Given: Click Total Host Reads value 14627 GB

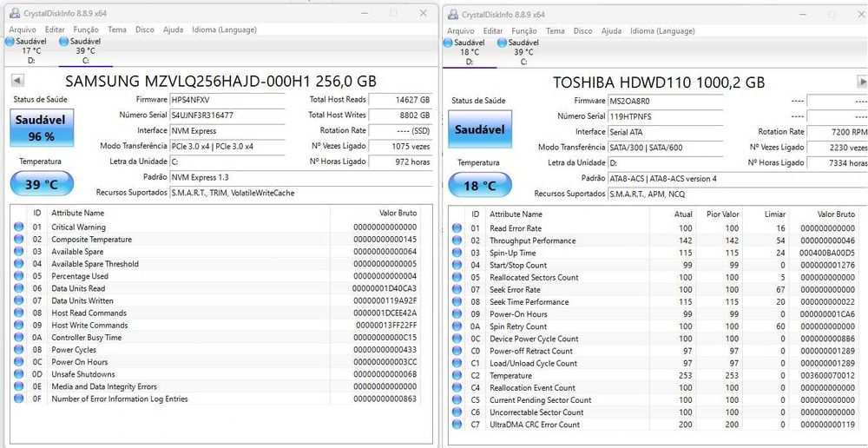Looking at the screenshot, I should [400, 100].
